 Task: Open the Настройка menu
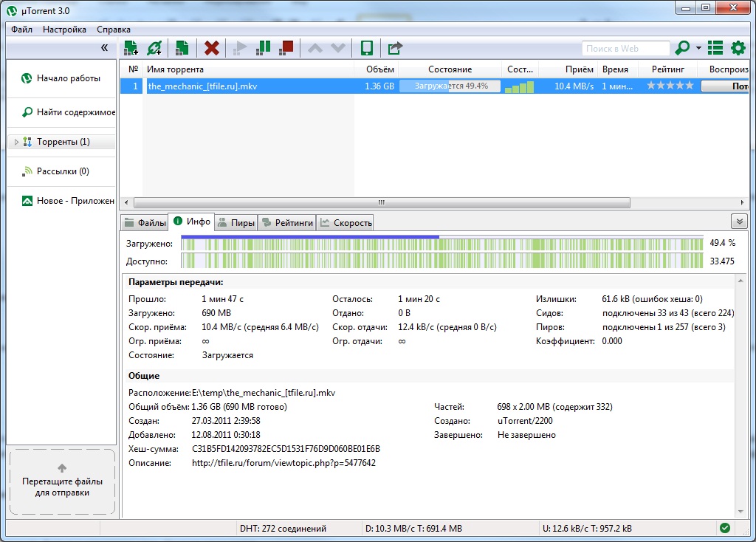(x=64, y=30)
